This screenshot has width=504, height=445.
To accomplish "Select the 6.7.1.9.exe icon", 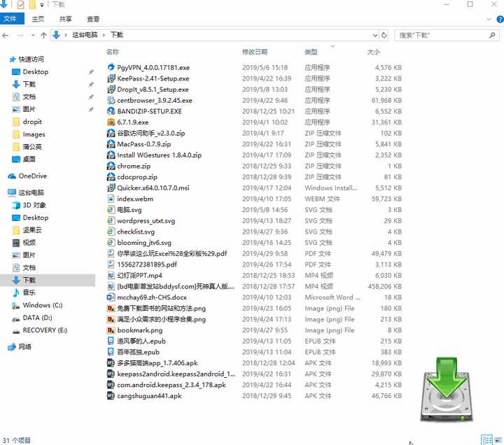I will (x=111, y=122).
